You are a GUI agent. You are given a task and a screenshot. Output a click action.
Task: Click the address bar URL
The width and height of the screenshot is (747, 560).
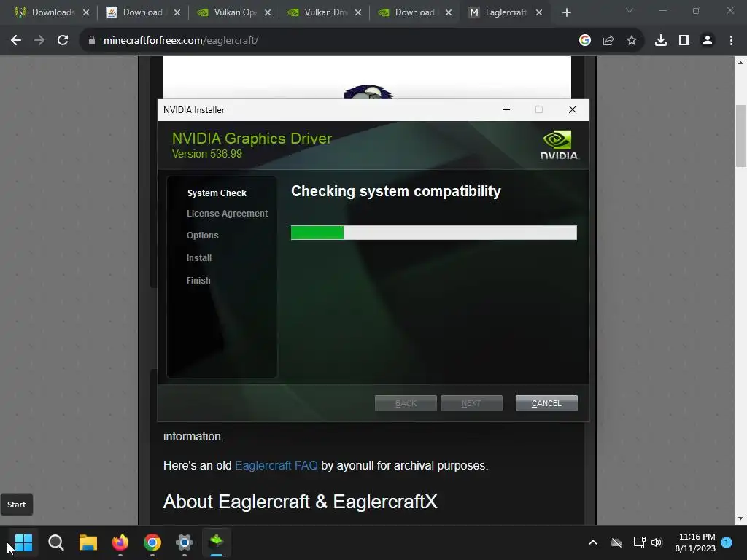(181, 41)
